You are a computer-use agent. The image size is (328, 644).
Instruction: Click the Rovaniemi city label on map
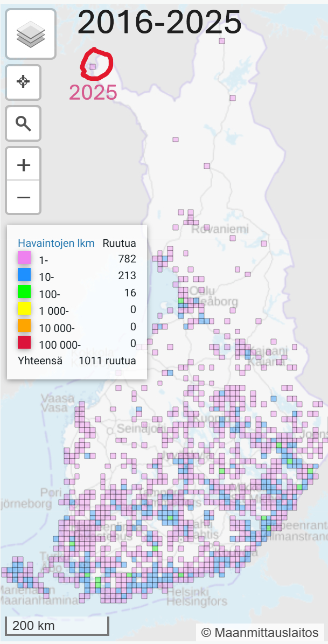coord(215,229)
